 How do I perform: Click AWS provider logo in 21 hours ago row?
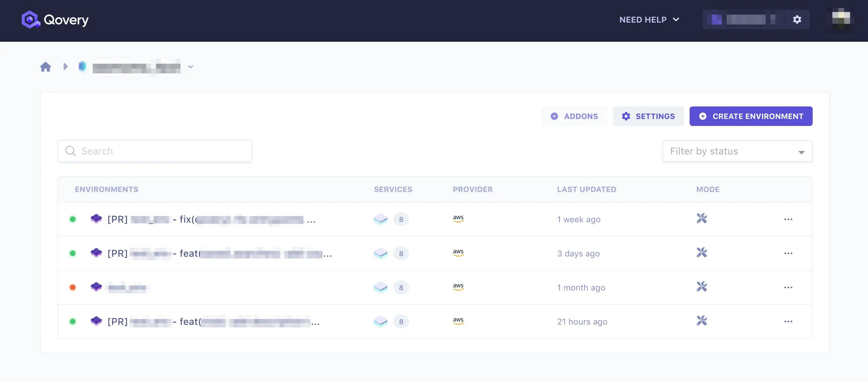click(458, 321)
